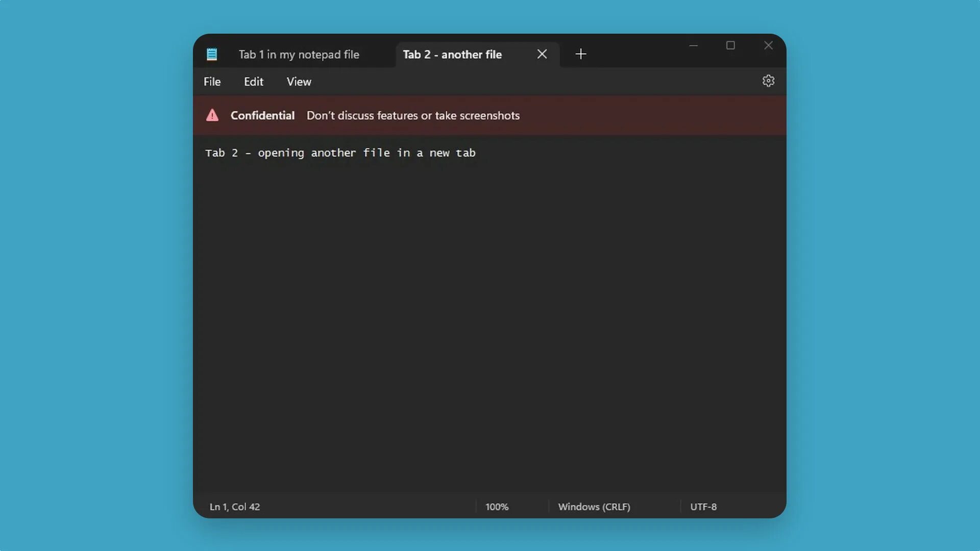This screenshot has width=980, height=551.
Task: Toggle dark mode in settings panel
Action: coord(768,81)
